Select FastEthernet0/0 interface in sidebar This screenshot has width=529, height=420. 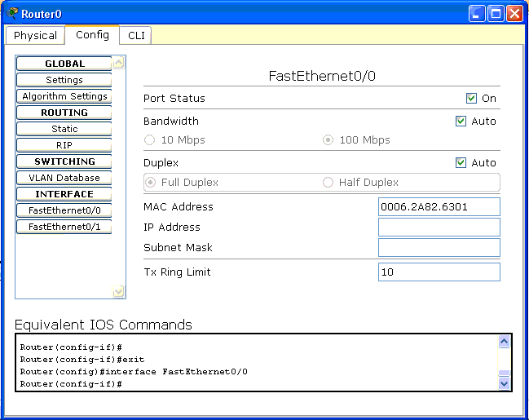(x=64, y=210)
